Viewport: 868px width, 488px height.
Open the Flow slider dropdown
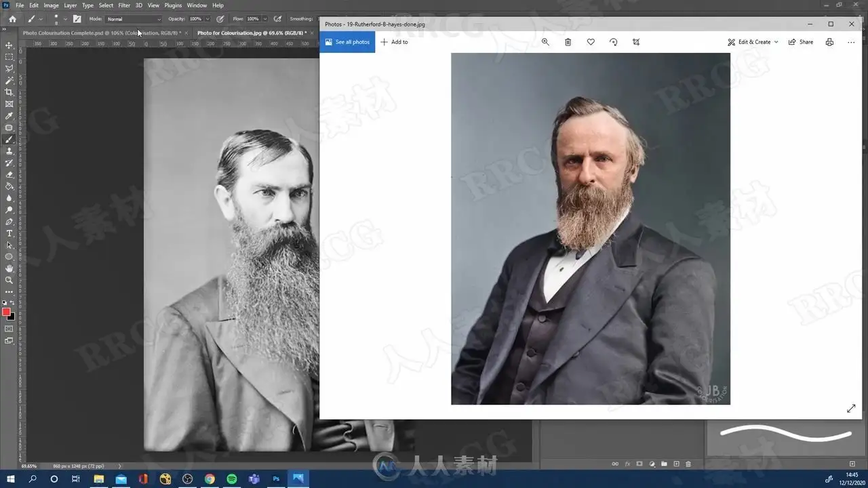tap(264, 19)
